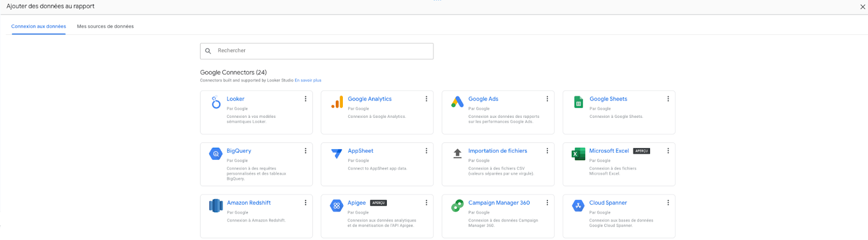Viewport: 868px width, 240px height.
Task: Click 'Ajouter des données au rapport' title
Action: 50,7
